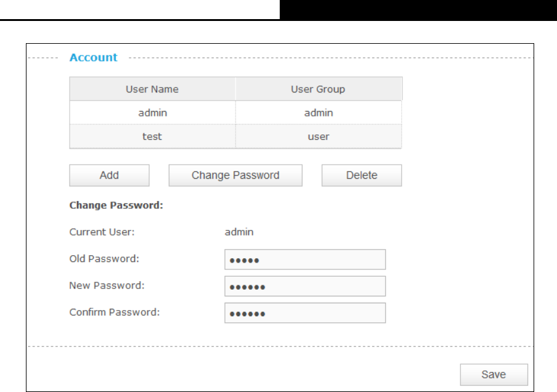The width and height of the screenshot is (557, 392).
Task: Focus the Old Password field
Action: pyautogui.click(x=305, y=259)
